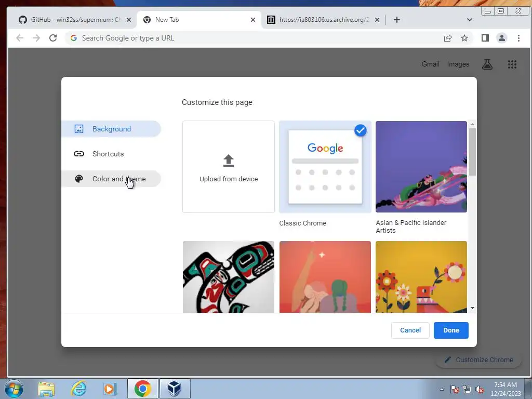This screenshot has width=532, height=399.
Task: Click the Action Center flag icon
Action: tap(455, 389)
